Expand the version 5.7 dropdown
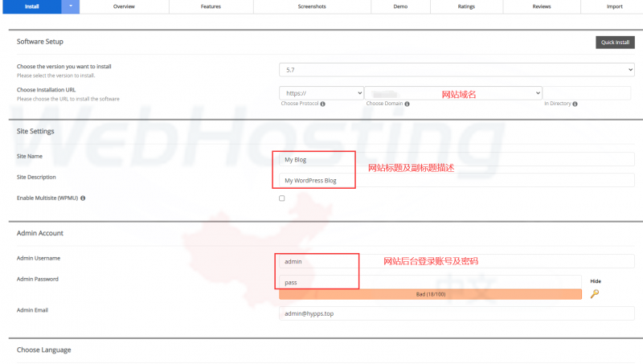 pos(457,70)
